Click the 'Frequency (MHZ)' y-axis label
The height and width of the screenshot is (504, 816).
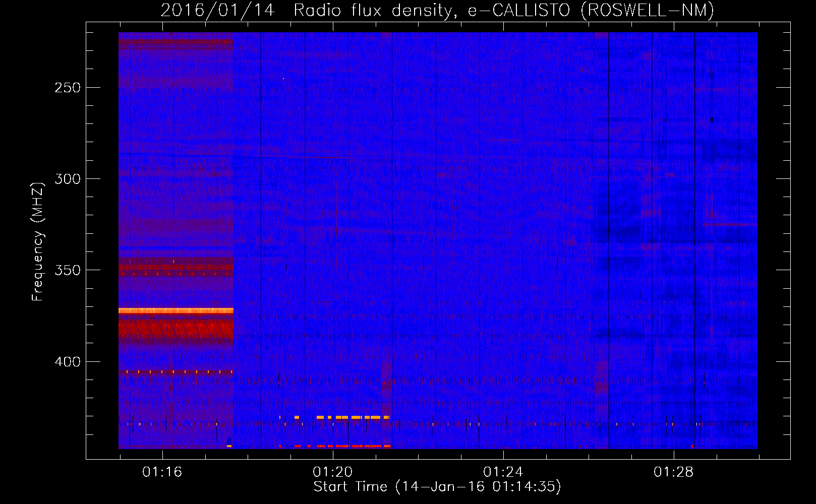tap(38, 241)
